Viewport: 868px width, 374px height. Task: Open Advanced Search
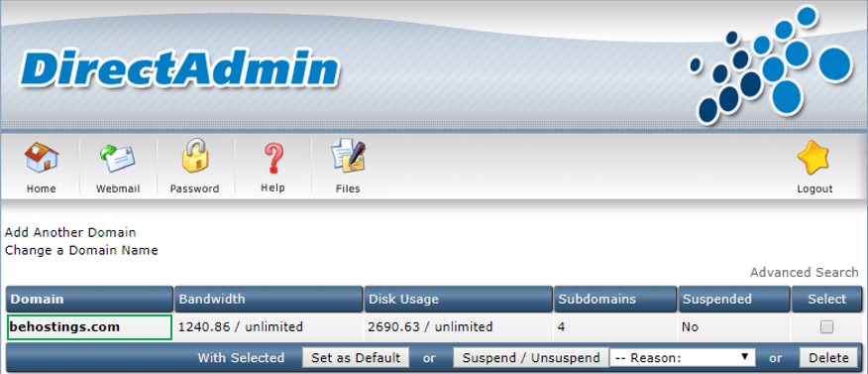pos(804,273)
